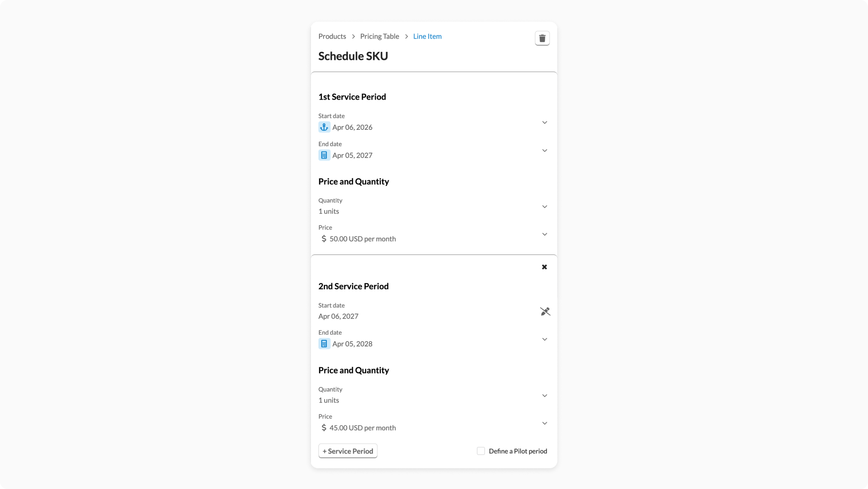Expand 1st Service Period end date dropdown

pyautogui.click(x=544, y=151)
